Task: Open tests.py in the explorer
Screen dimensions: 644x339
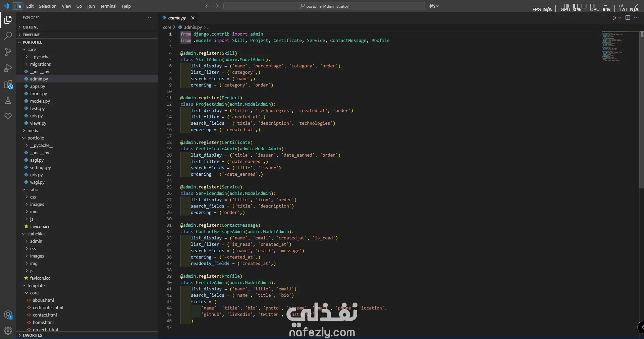Action: click(87, 109)
